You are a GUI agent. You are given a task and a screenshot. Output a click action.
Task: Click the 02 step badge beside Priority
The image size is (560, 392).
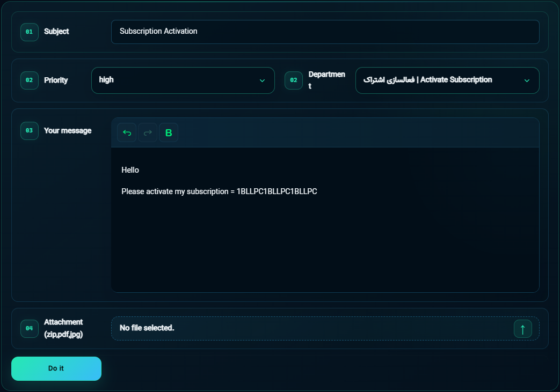coord(30,80)
